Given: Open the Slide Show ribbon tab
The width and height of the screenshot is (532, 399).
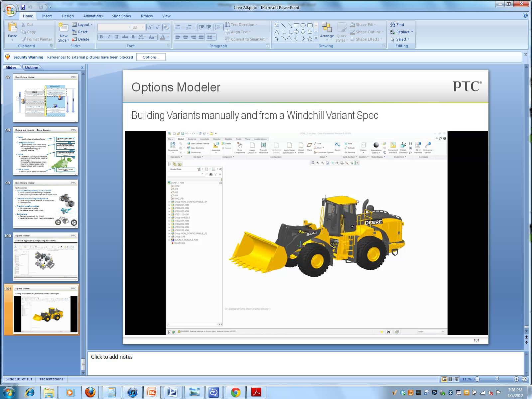Looking at the screenshot, I should point(121,16).
